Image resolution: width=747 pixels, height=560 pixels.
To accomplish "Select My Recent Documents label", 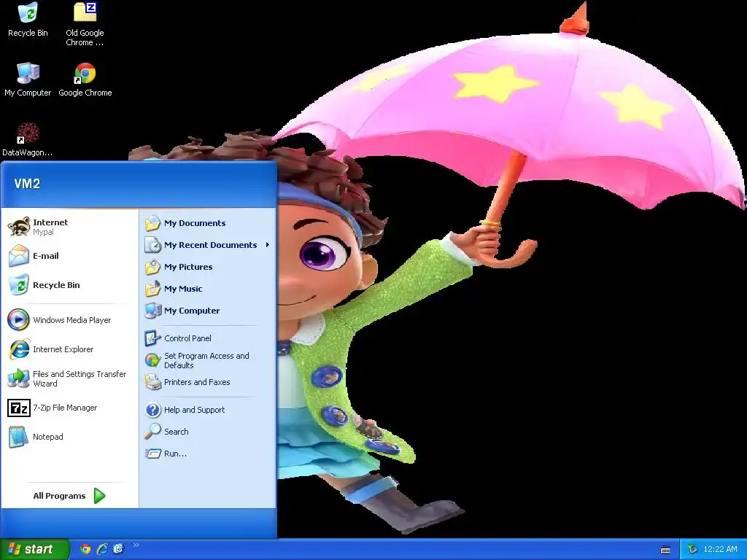I will click(x=211, y=245).
